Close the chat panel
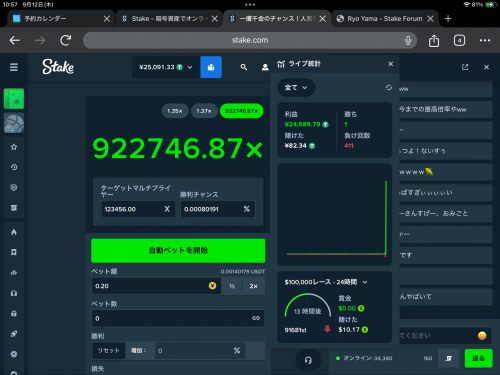 486,67
